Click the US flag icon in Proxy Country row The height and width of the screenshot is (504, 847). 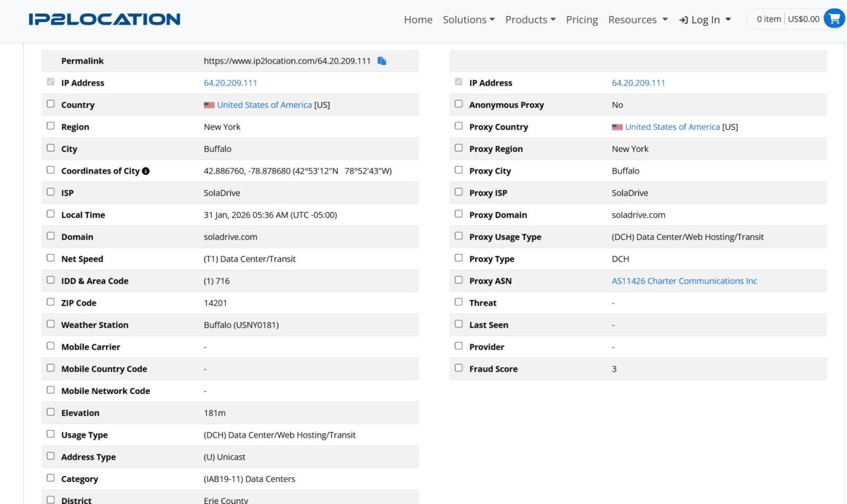click(x=617, y=127)
